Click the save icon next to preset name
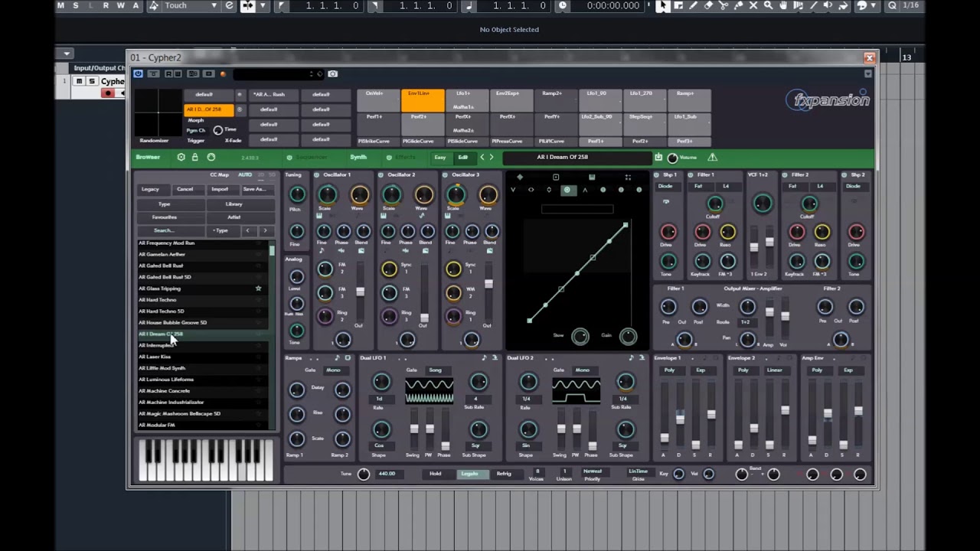The image size is (980, 551). pyautogui.click(x=658, y=157)
